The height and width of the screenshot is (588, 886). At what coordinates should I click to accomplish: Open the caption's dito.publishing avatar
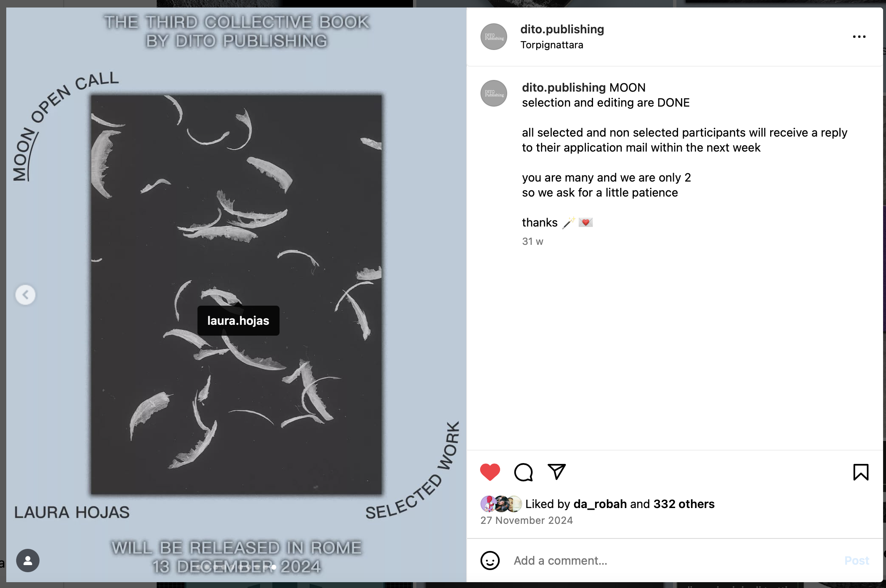(x=494, y=93)
